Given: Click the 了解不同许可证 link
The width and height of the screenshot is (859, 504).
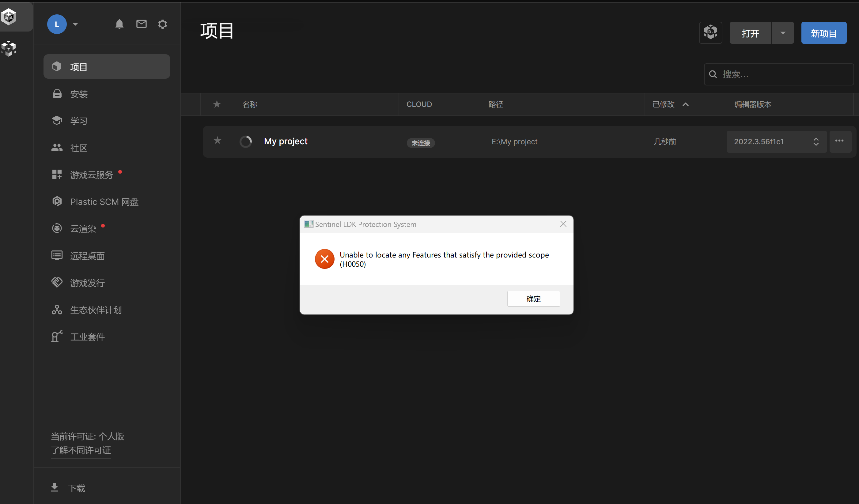Looking at the screenshot, I should click(81, 450).
